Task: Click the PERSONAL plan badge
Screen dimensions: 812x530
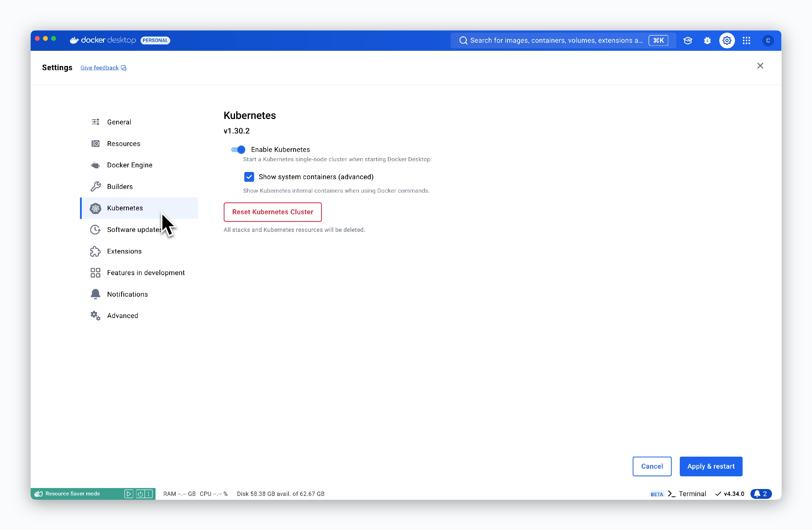Action: [x=155, y=40]
